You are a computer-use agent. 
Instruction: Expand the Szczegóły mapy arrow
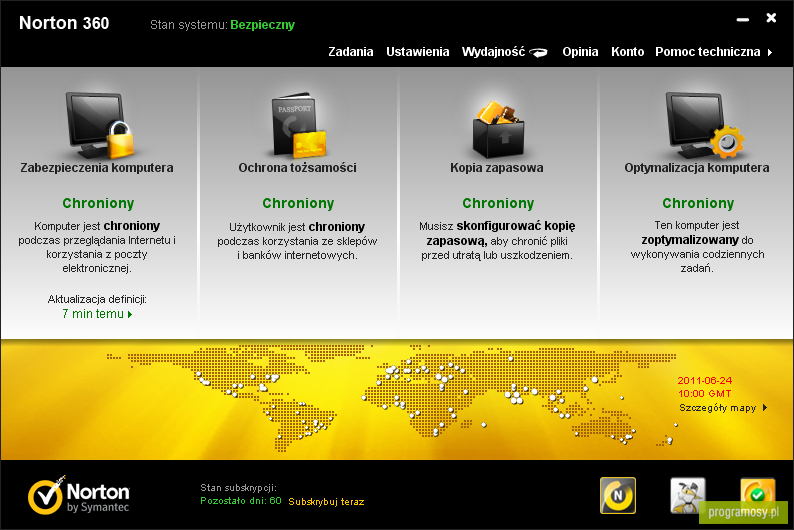(x=765, y=407)
